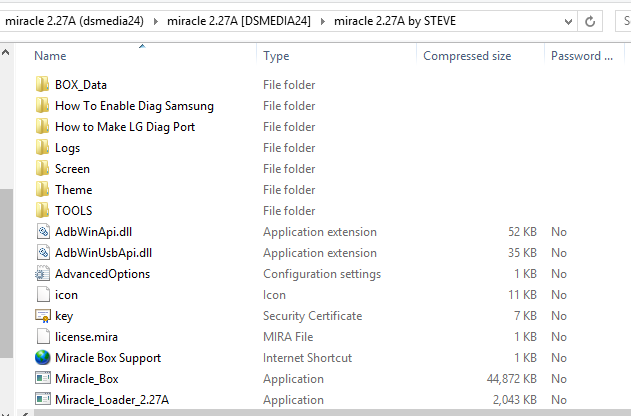Click the key security certificate icon

tap(43, 316)
